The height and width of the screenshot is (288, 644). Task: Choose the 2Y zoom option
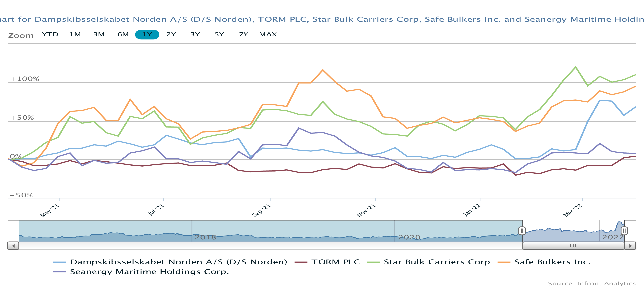171,34
